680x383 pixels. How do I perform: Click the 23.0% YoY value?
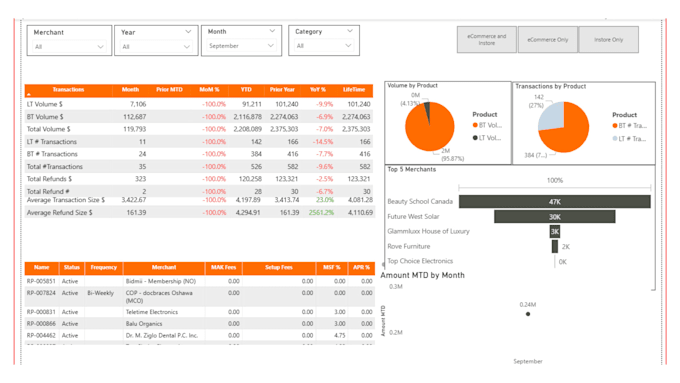tap(325, 200)
